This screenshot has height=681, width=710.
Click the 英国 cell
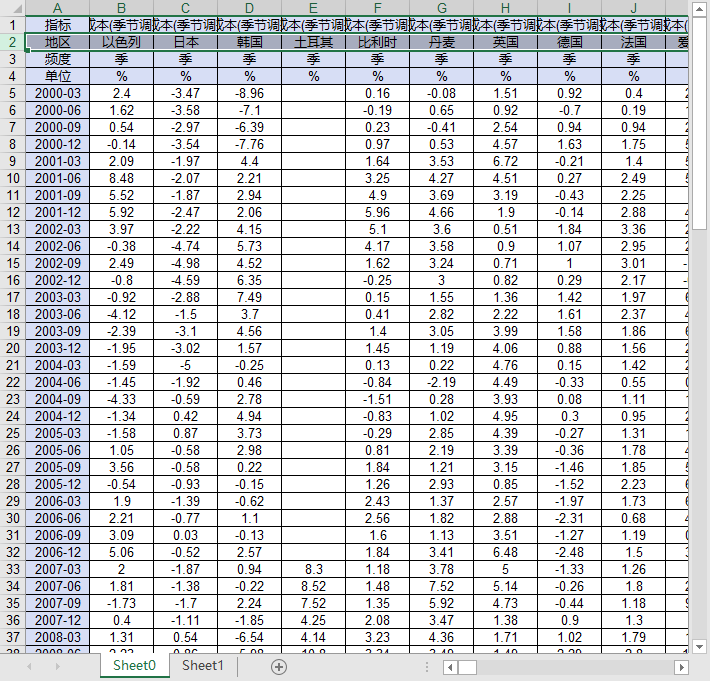pos(505,42)
